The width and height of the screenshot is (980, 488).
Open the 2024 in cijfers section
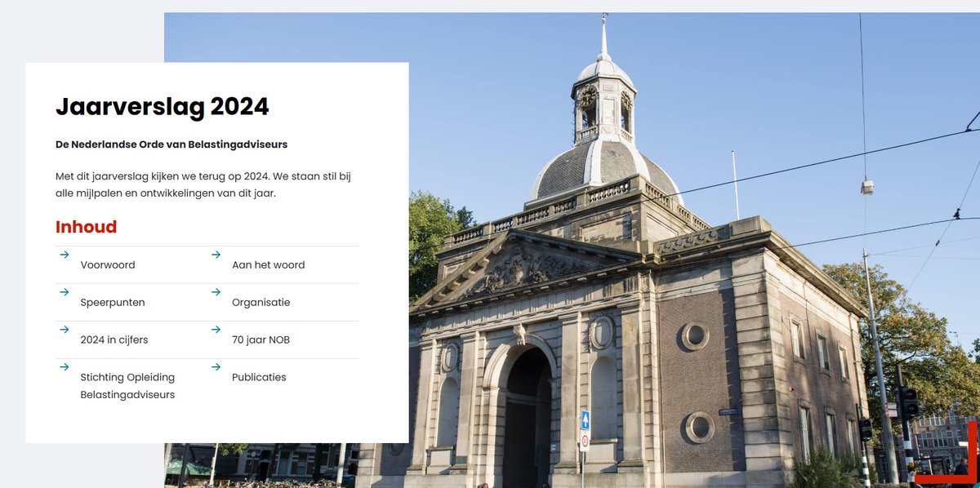click(x=114, y=339)
